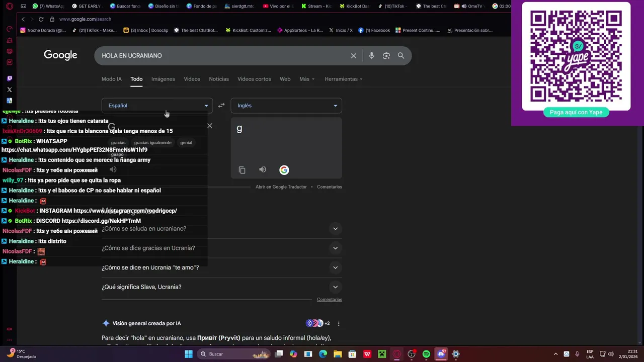Viewport: 644px width, 362px height.
Task: Open "Abrir en Google Traductor" link
Action: click(281, 187)
